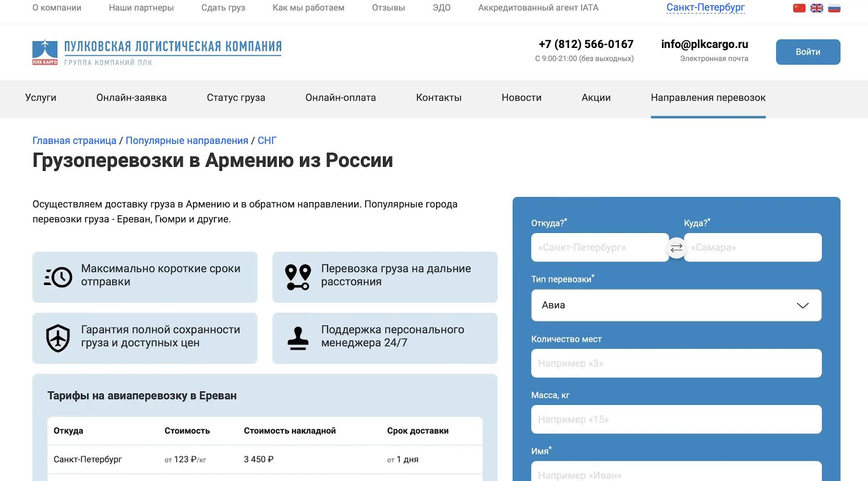Viewport: 868px width, 481px height.
Task: Switch site to Russian flag language
Action: [834, 8]
